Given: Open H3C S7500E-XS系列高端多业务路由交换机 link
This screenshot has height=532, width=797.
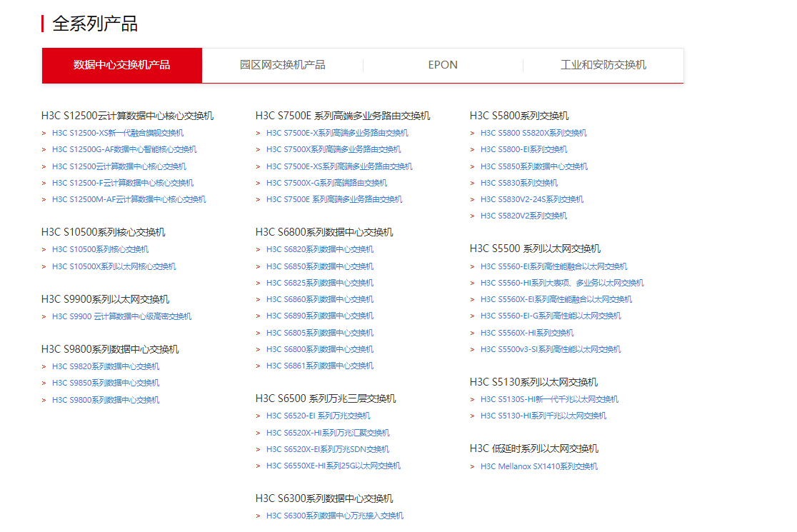Looking at the screenshot, I should pos(339,166).
